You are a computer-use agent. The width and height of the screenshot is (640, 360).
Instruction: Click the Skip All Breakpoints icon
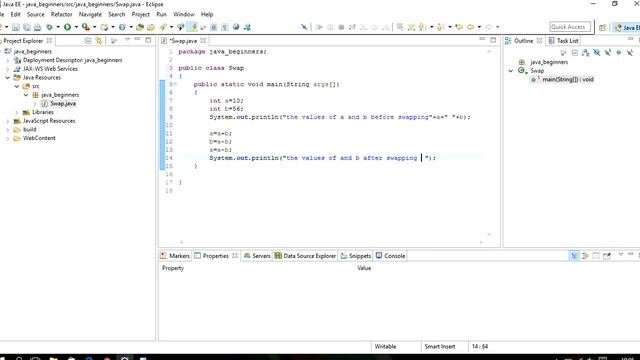pos(304,27)
